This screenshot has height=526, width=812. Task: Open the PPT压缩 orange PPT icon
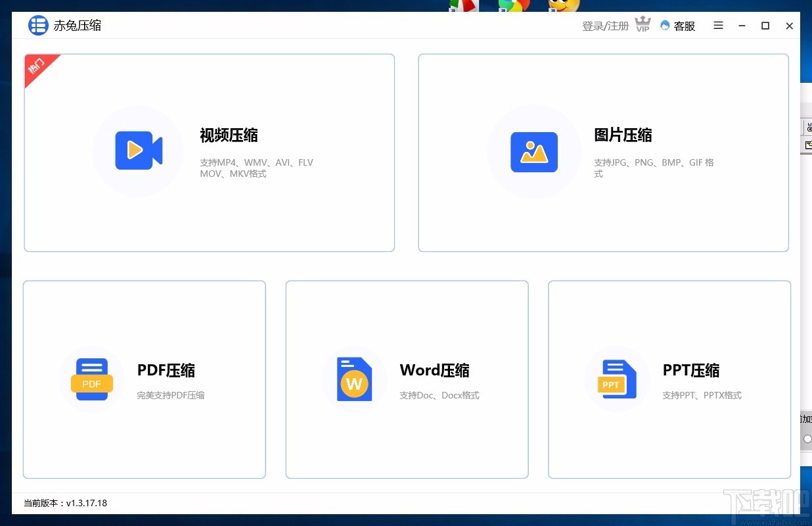click(617, 379)
